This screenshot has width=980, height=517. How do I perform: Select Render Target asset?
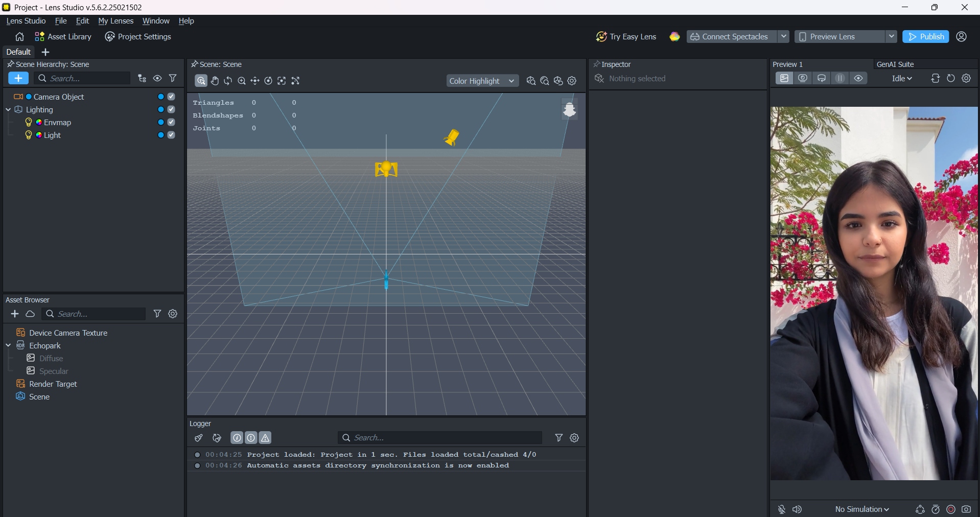[53, 384]
